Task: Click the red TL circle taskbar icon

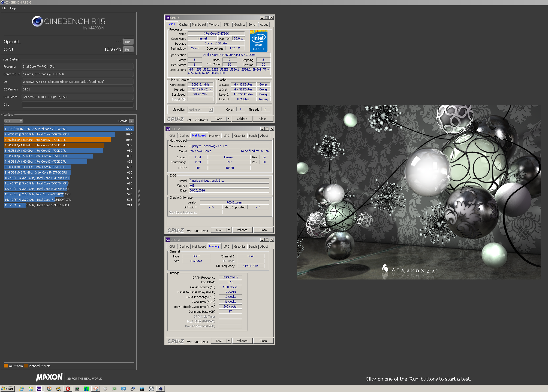Action: pyautogui.click(x=68, y=389)
